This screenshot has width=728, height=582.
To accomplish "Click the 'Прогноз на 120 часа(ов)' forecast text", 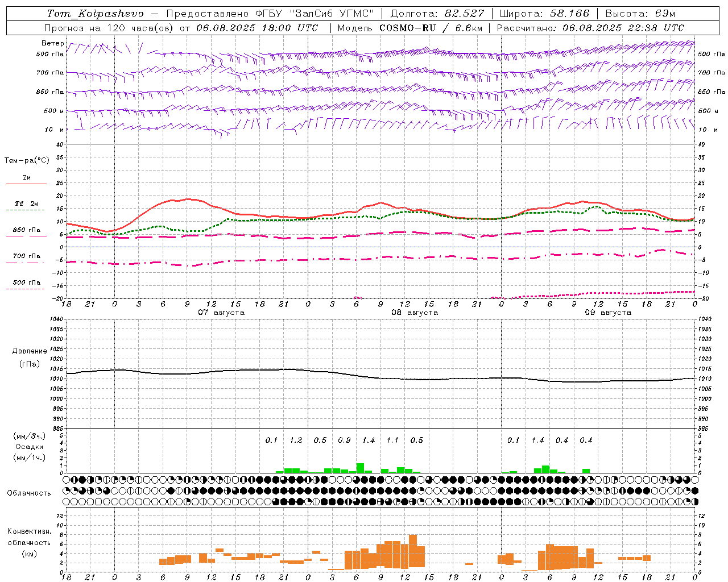I will (109, 28).
